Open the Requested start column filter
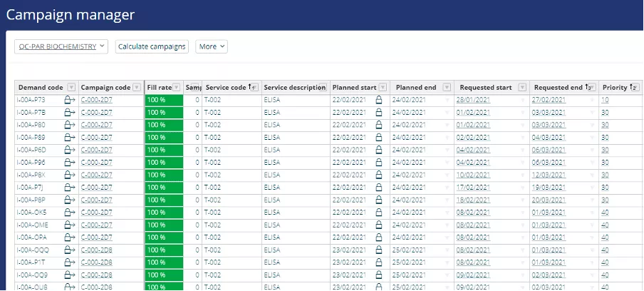The height and width of the screenshot is (291, 644). (522, 88)
